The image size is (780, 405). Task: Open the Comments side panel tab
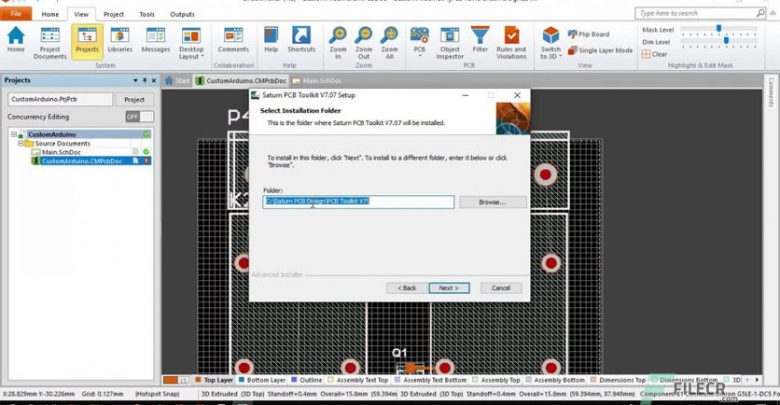point(771,92)
